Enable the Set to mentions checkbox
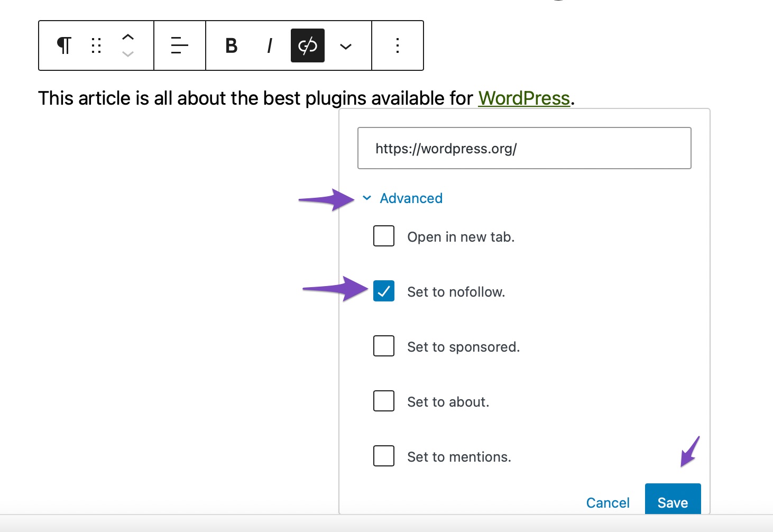Screen dimensions: 773x532 (x=384, y=456)
